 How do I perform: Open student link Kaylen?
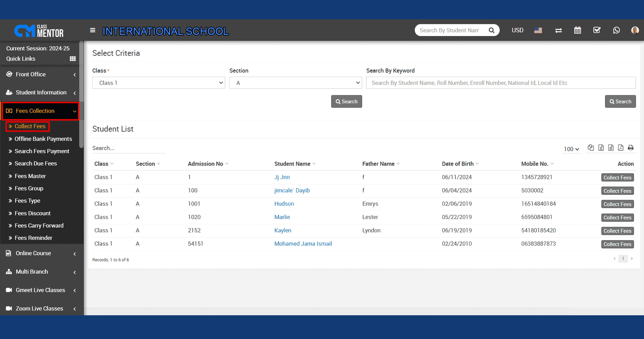[x=282, y=231]
